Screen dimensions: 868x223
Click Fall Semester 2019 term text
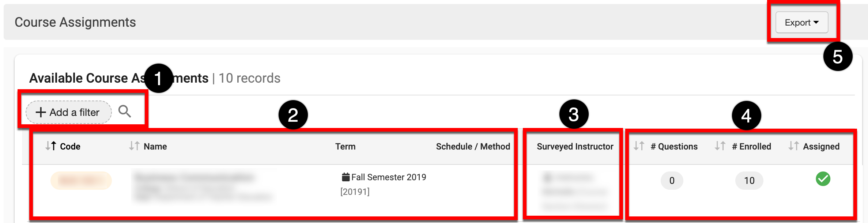coord(389,177)
